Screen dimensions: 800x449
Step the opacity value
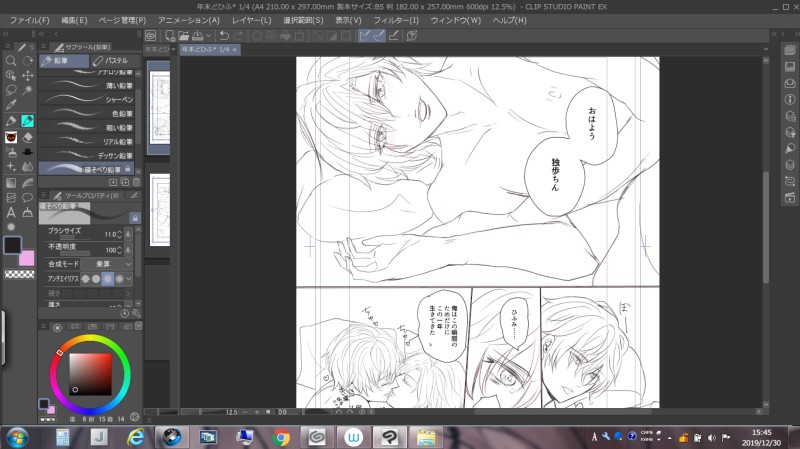pyautogui.click(x=119, y=250)
